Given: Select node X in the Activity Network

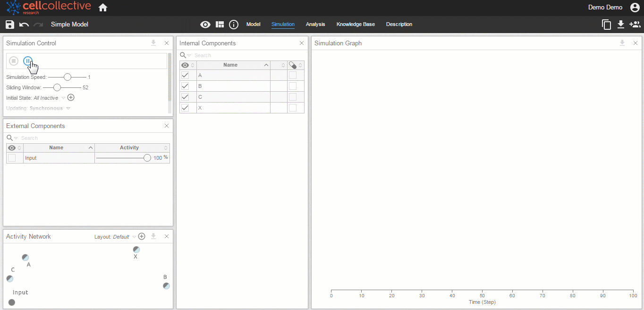Looking at the screenshot, I should 136,250.
